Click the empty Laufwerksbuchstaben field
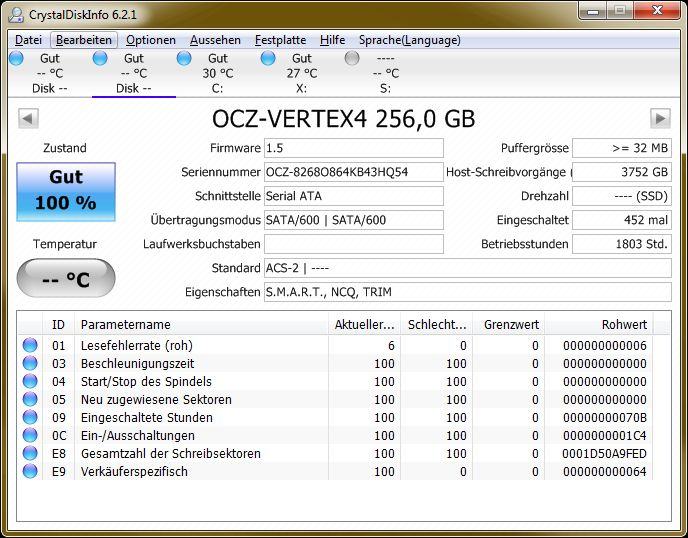The width and height of the screenshot is (688, 538). (354, 244)
